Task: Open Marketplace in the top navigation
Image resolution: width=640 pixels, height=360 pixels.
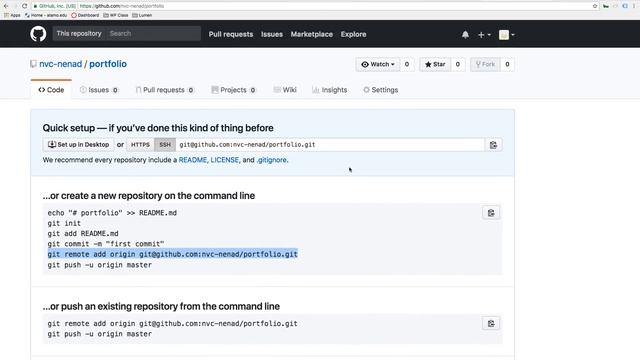Action: [x=311, y=34]
